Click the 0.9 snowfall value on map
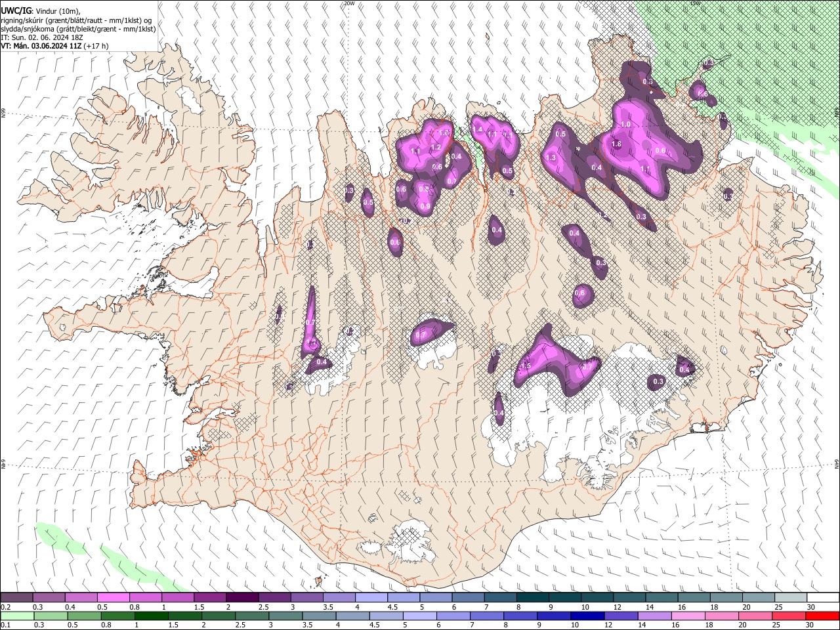840x630 pixels. tap(425, 207)
